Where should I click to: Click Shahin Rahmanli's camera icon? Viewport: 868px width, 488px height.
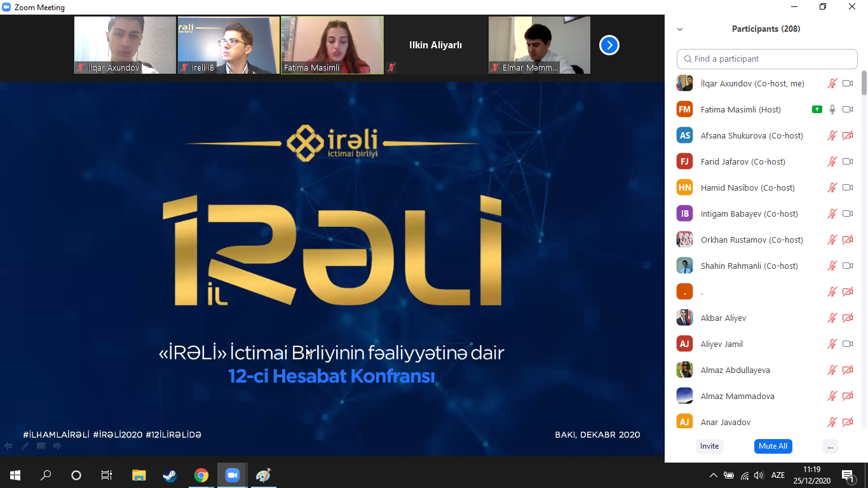[848, 266]
